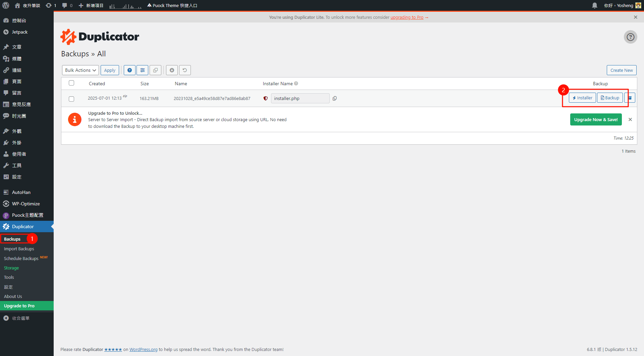The width and height of the screenshot is (644, 356).
Task: Copy the installer.php name with the copy icon
Action: (334, 98)
